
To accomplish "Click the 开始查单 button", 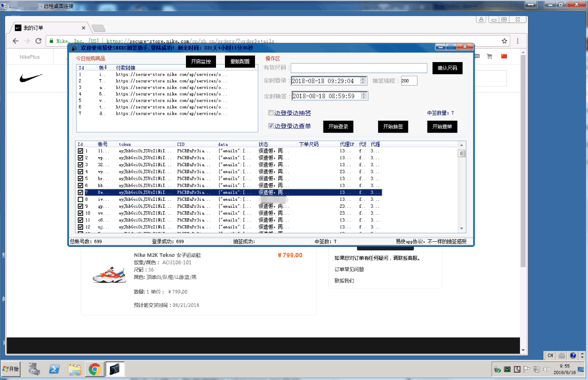I will pyautogui.click(x=442, y=127).
